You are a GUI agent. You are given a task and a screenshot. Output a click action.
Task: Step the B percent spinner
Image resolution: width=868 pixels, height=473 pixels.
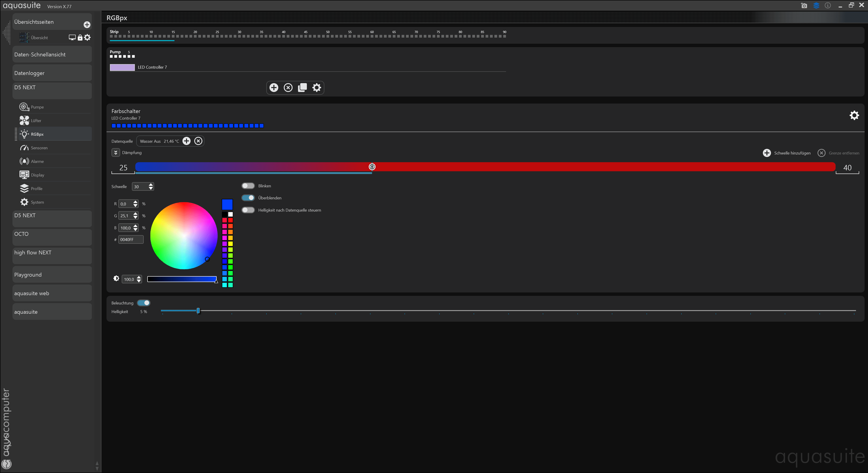pos(136,228)
